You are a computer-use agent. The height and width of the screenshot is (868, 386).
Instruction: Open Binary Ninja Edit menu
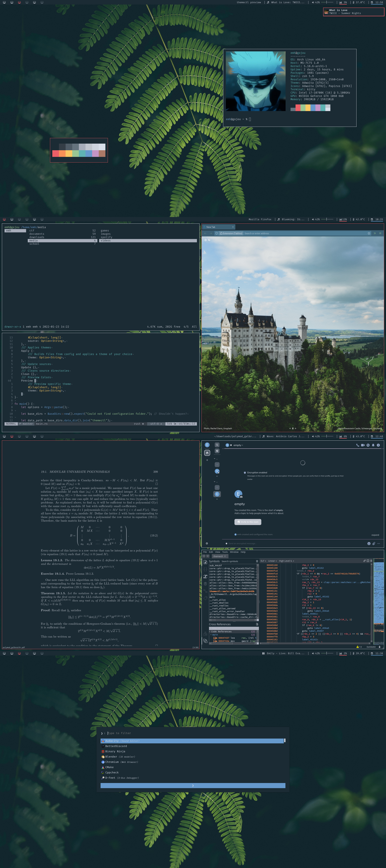[211, 552]
